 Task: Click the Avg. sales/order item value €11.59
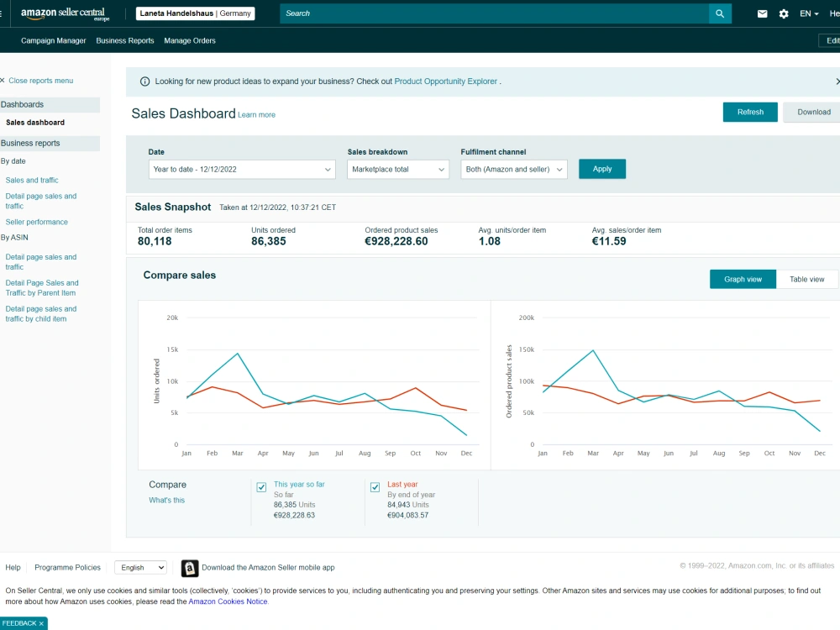click(x=608, y=241)
